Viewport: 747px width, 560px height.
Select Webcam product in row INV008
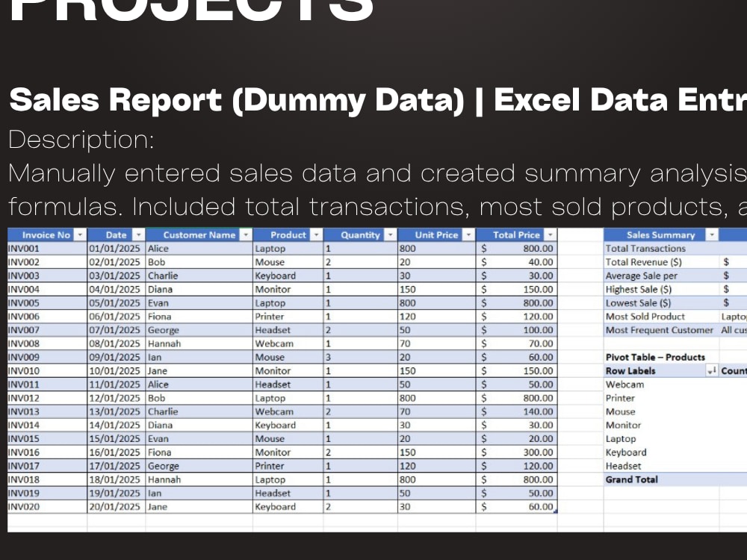pyautogui.click(x=288, y=343)
